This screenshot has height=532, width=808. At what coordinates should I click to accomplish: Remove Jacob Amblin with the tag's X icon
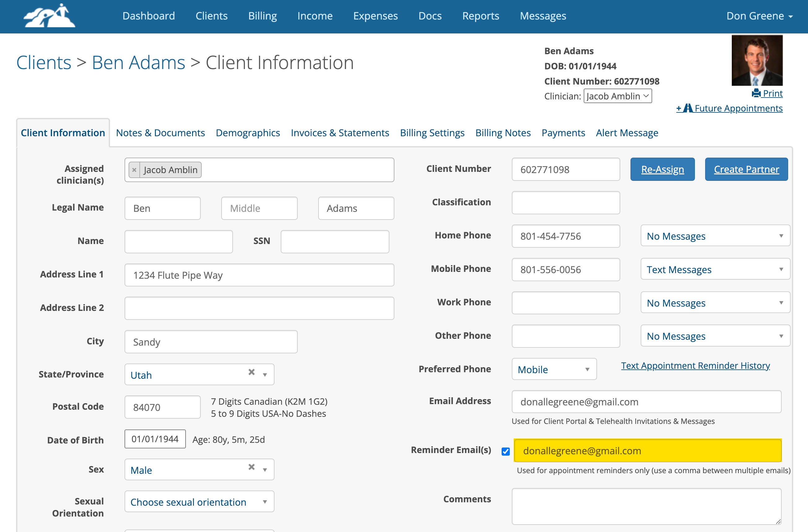click(134, 170)
